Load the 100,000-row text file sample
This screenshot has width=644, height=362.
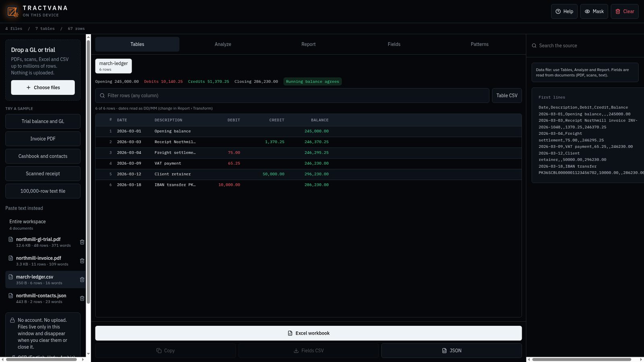tap(43, 191)
